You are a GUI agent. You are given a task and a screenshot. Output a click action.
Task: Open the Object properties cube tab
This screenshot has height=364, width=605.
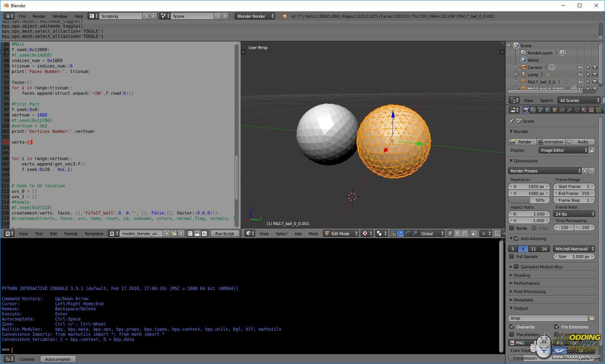[555, 110]
